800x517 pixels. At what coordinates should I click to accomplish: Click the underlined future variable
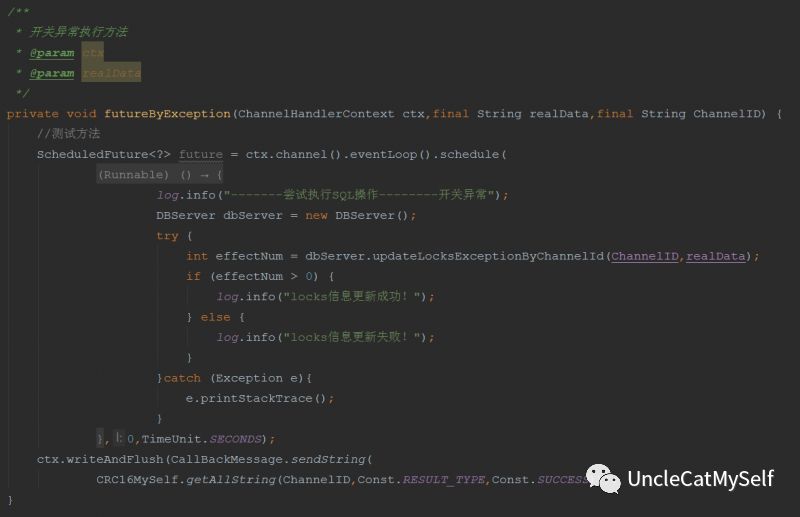(201, 154)
